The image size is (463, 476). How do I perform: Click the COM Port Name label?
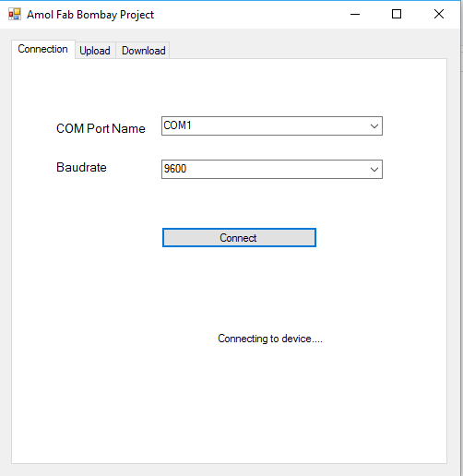(x=101, y=128)
